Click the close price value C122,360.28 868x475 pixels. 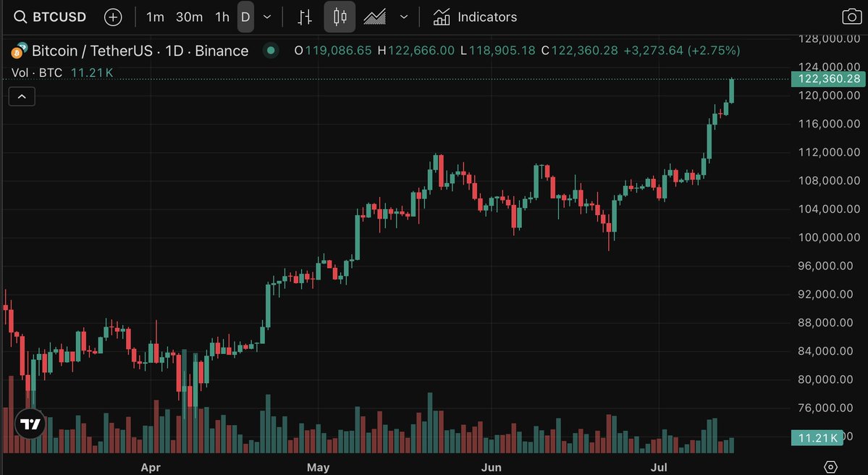[x=579, y=51]
